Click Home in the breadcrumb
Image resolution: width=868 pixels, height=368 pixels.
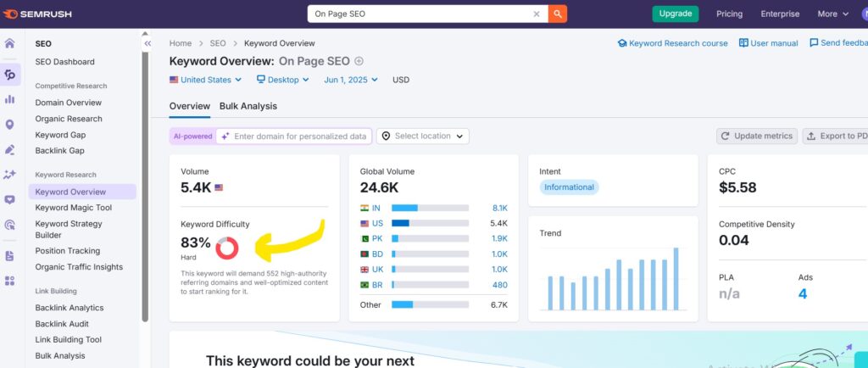click(181, 43)
